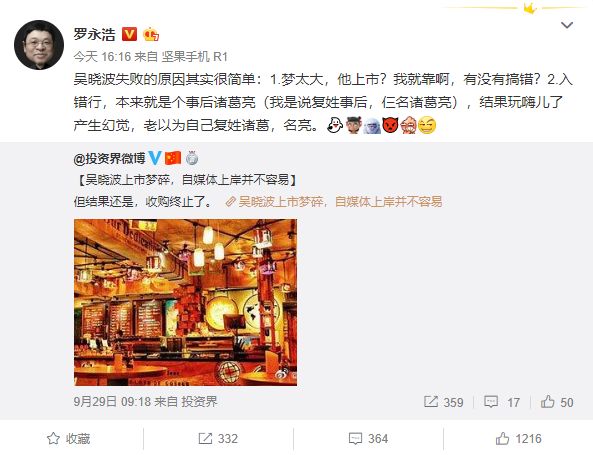Click the crown membership badge icon

151,35
